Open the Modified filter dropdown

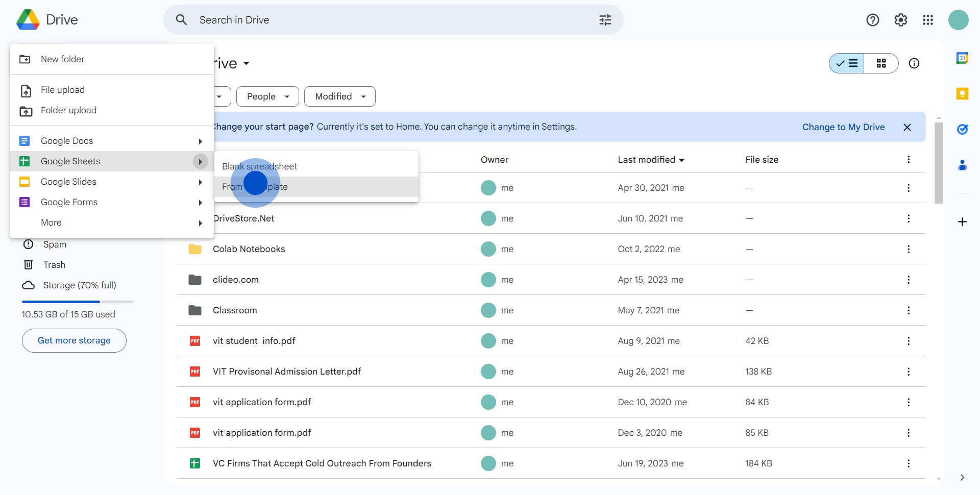click(x=340, y=96)
